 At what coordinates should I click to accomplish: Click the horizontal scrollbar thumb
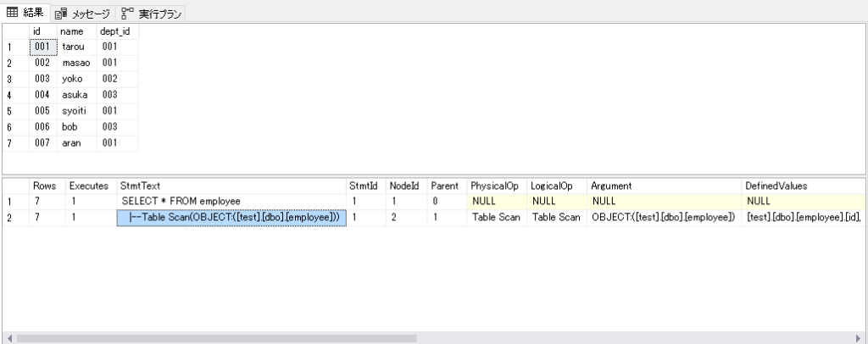point(216,338)
